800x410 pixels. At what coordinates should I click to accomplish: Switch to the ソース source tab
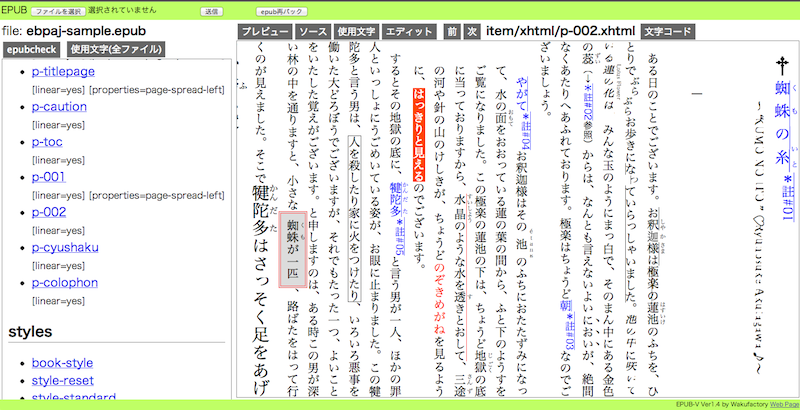pyautogui.click(x=314, y=32)
